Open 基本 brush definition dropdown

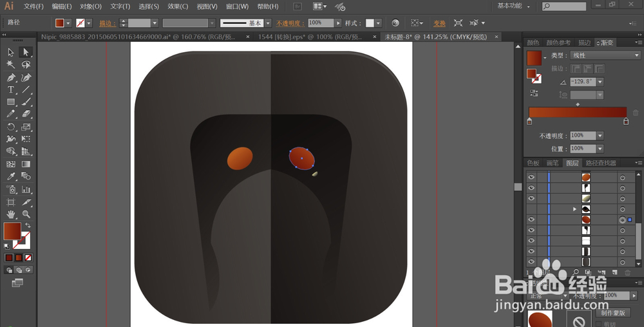pos(268,23)
